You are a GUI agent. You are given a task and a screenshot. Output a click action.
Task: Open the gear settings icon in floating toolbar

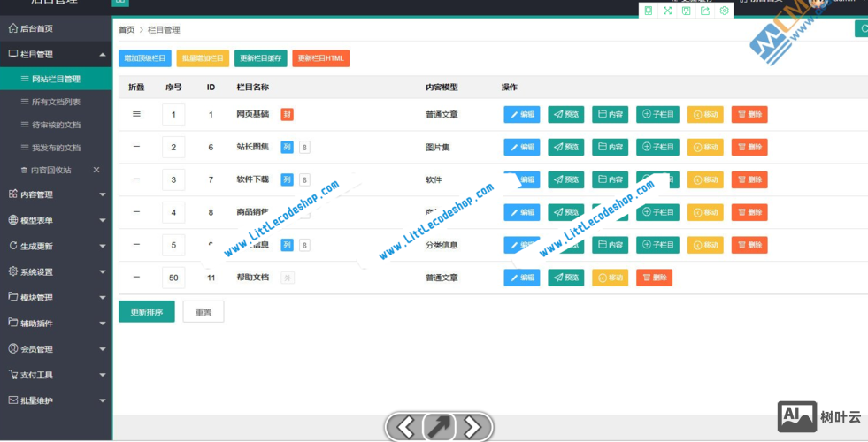(x=724, y=11)
